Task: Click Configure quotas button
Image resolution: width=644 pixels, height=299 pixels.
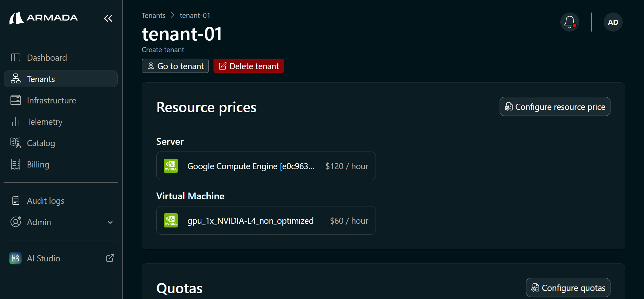Action: tap(568, 287)
